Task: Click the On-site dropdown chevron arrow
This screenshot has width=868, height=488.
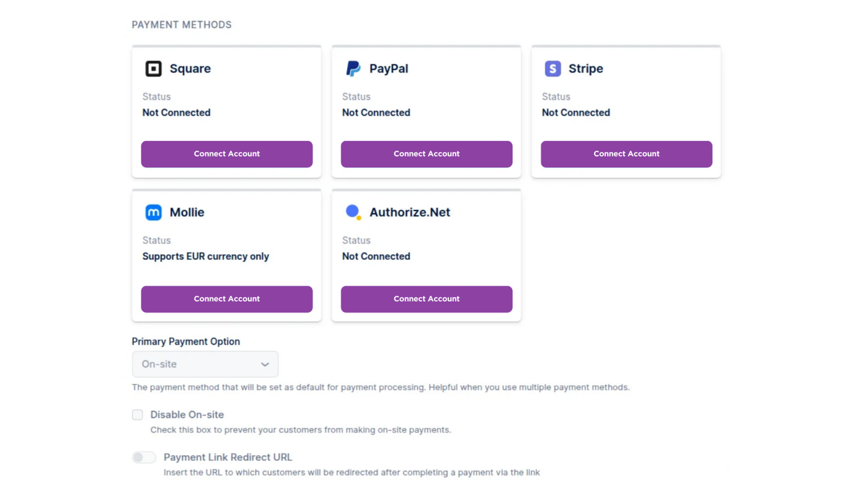Action: pyautogui.click(x=265, y=365)
